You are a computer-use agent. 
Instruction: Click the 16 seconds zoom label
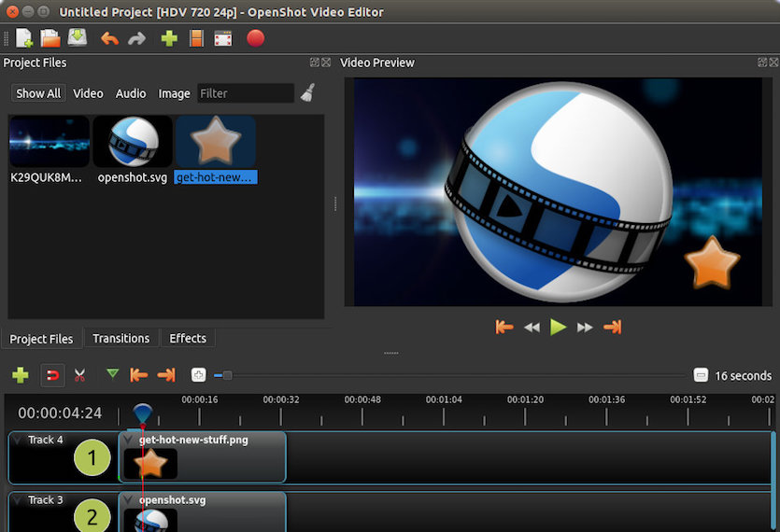(744, 376)
